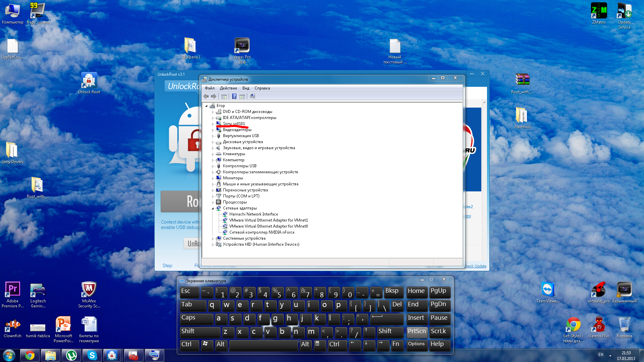The image size is (644, 362).
Task: Click the Forward arrow in Device Manager toolbar
Action: click(x=214, y=97)
